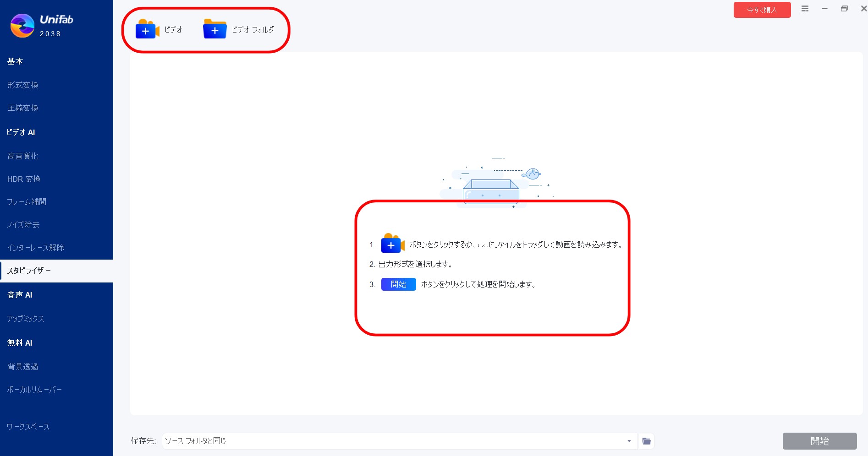This screenshot has width=868, height=456.
Task: Click the add video camera icon
Action: coord(147,30)
